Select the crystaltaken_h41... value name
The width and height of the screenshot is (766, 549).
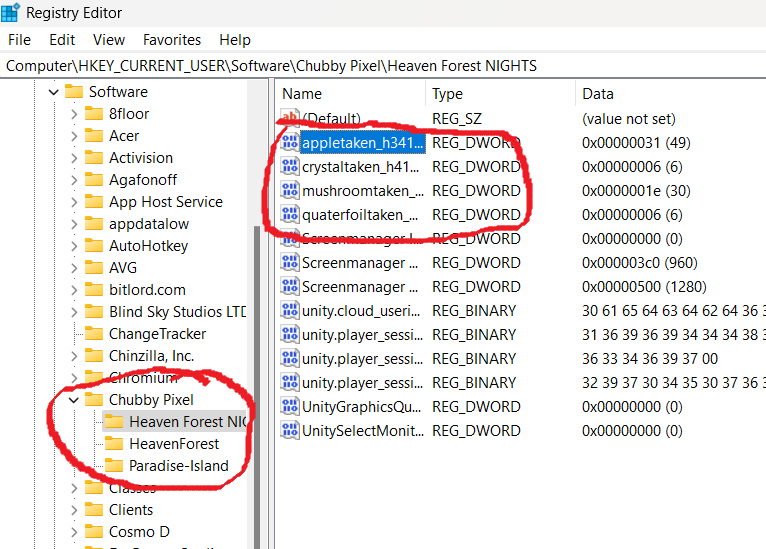(x=361, y=167)
